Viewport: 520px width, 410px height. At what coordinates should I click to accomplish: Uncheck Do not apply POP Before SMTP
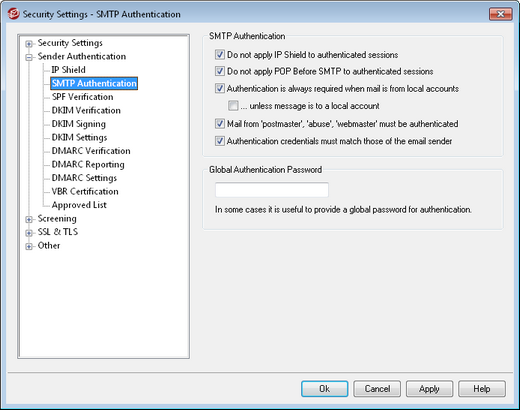pyautogui.click(x=220, y=71)
